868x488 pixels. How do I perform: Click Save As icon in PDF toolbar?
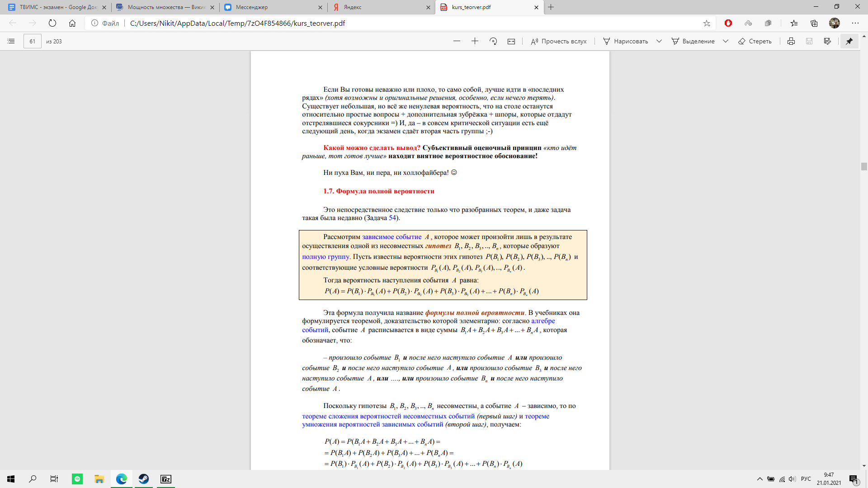click(827, 41)
